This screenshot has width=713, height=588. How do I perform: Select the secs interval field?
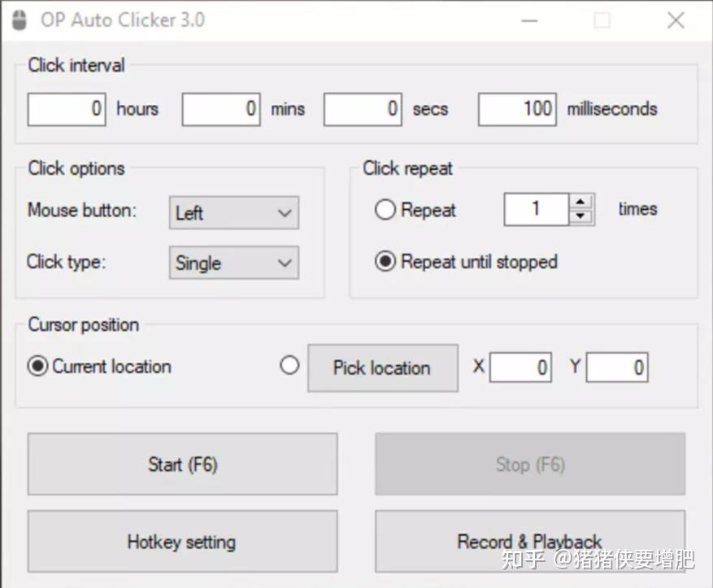(x=363, y=109)
